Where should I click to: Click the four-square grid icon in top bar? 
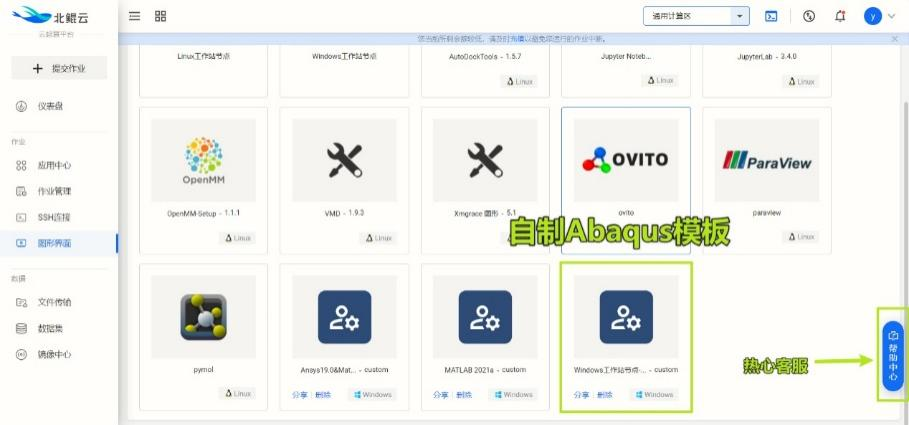tap(161, 16)
